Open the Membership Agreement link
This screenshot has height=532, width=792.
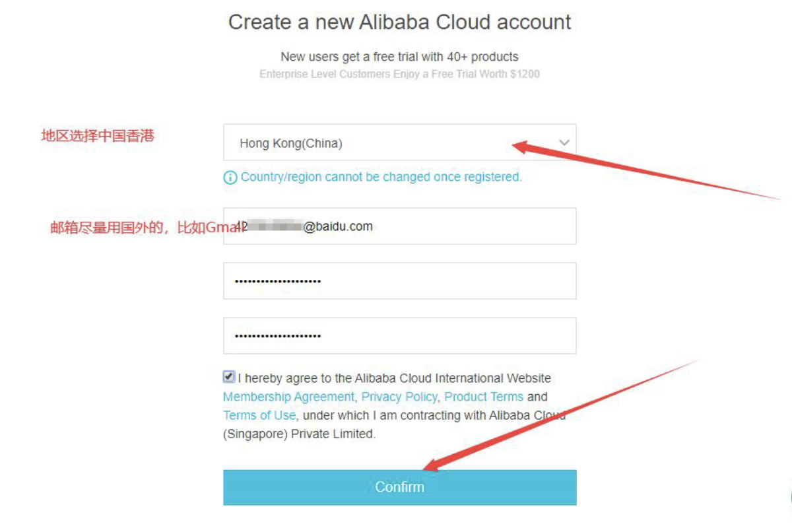[x=288, y=397]
